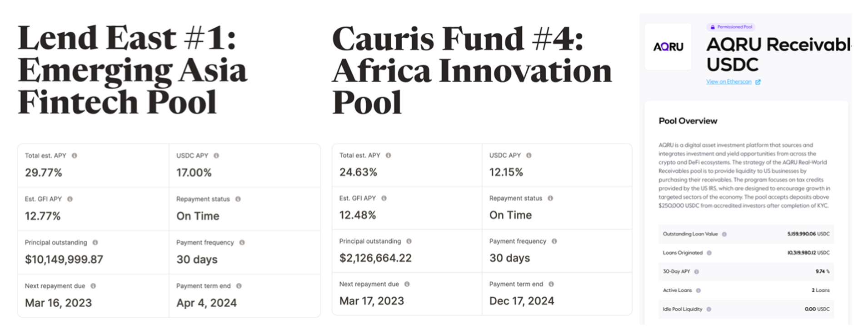Click Cauris Fund Repayment status info icon
Screen dimensions: 868x330
(x=550, y=198)
